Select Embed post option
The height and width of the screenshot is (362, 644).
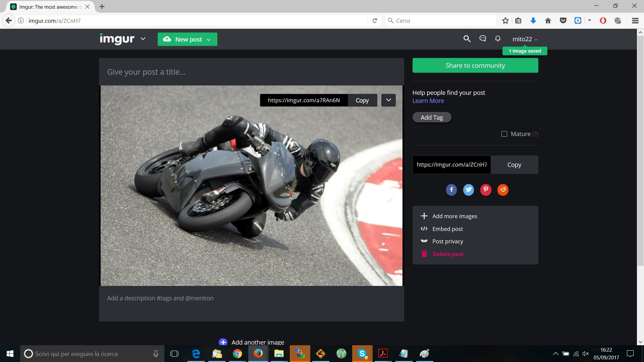click(442, 229)
